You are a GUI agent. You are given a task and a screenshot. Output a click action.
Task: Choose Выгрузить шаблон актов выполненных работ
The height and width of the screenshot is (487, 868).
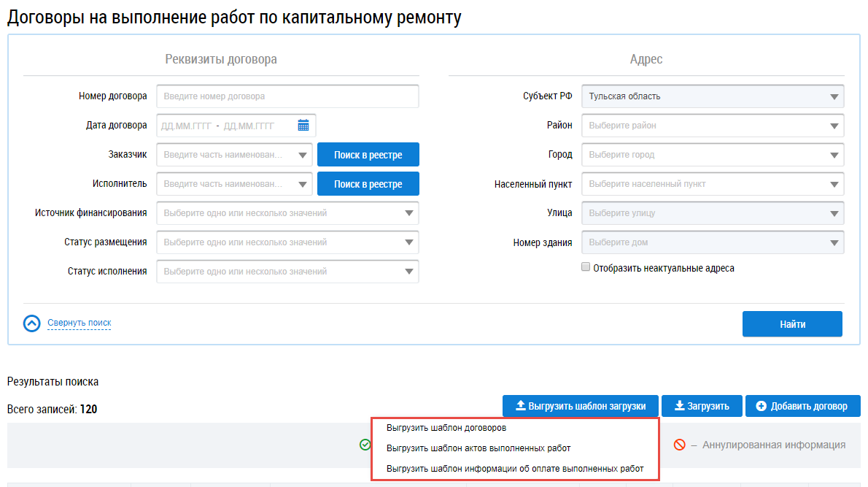[478, 448]
